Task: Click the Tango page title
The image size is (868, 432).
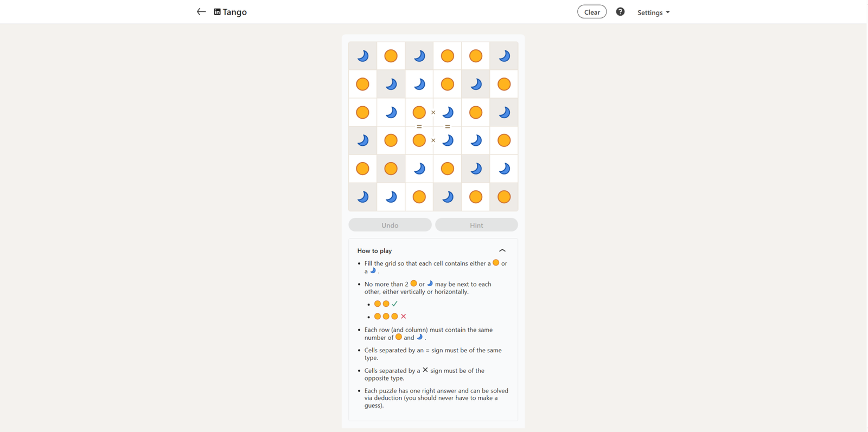Action: click(x=234, y=12)
